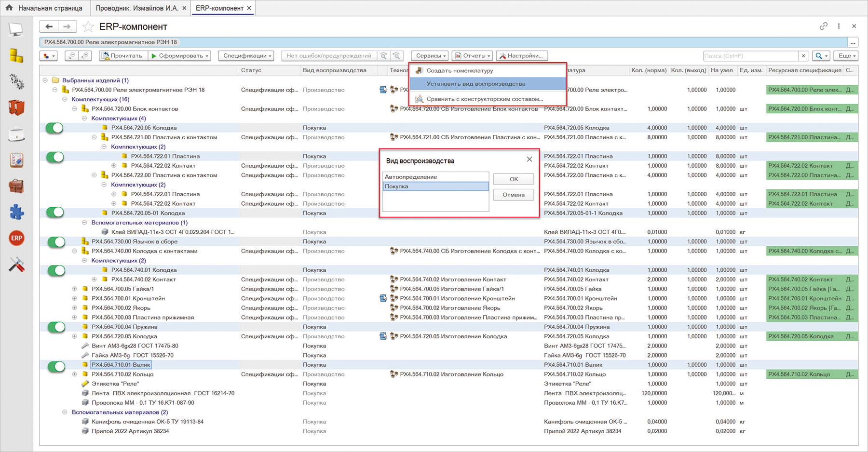Choose Установить вид воспроизводства menu item

(x=488, y=84)
